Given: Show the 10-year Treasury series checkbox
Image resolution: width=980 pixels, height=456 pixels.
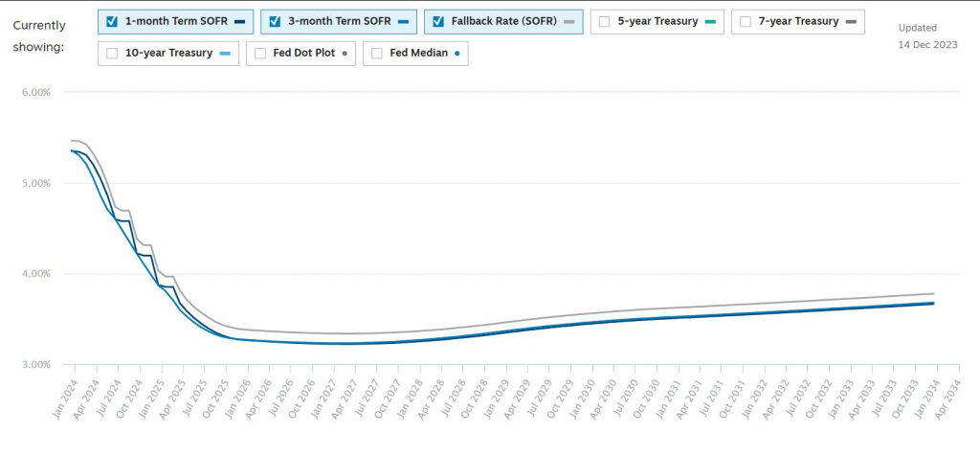Looking at the screenshot, I should (x=113, y=54).
